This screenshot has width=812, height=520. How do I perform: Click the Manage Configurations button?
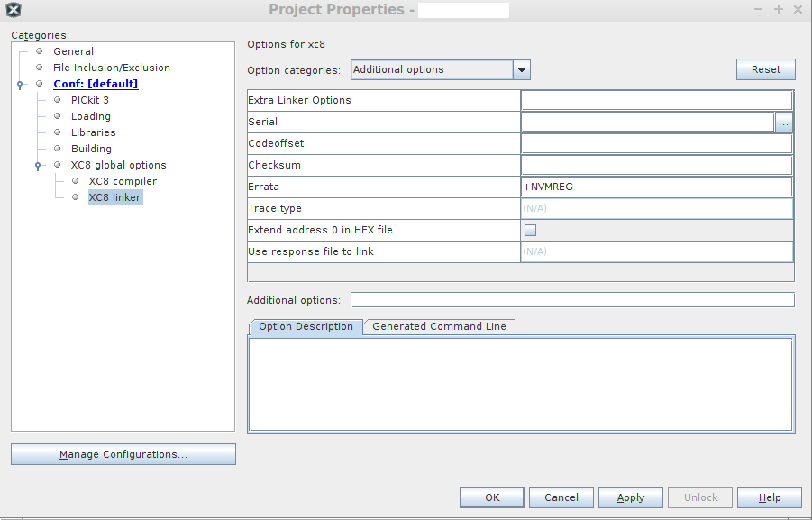coord(123,454)
